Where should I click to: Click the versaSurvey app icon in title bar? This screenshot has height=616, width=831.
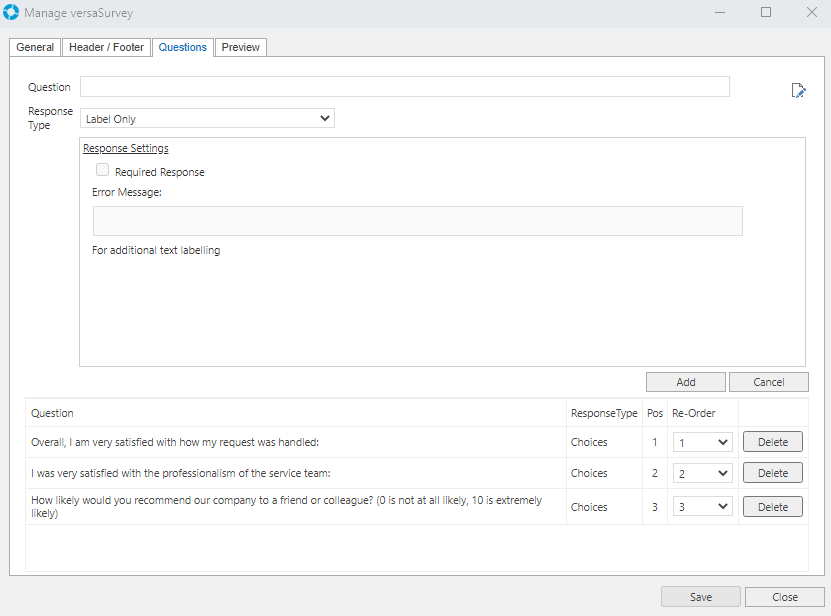tap(12, 13)
